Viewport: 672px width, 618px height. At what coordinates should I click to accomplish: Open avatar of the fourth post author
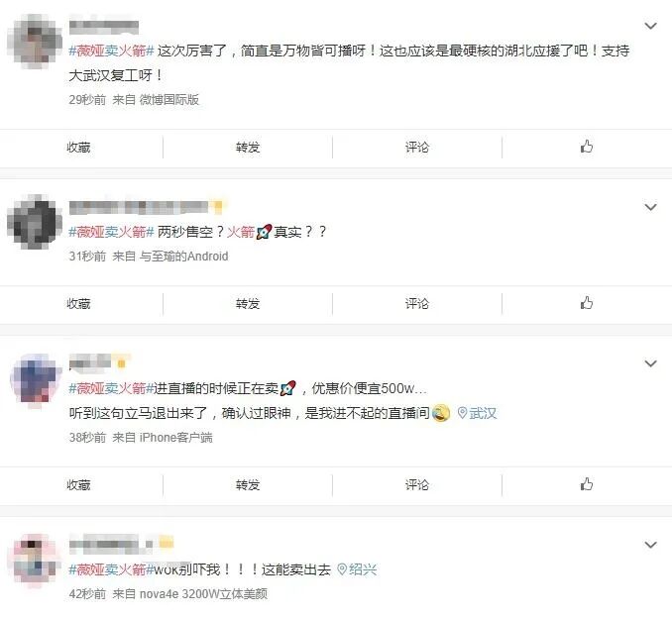(x=35, y=561)
